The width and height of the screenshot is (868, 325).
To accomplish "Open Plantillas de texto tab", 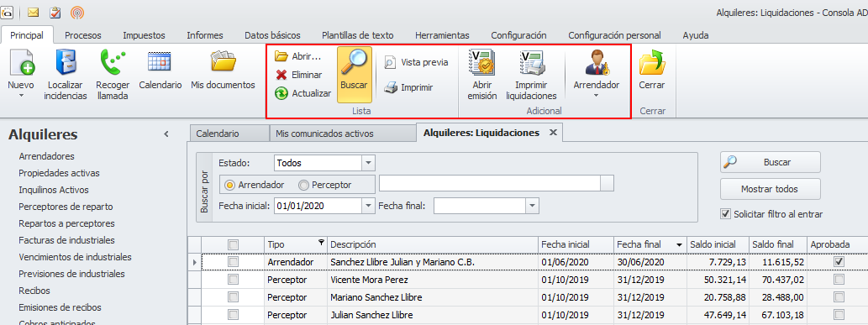I will tap(357, 35).
